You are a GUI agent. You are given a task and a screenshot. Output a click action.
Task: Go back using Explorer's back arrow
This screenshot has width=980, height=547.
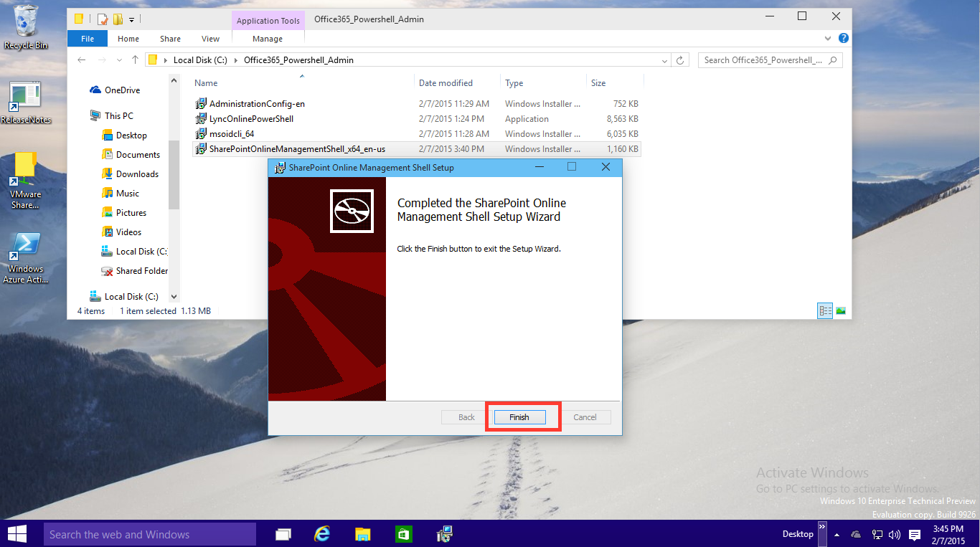click(82, 60)
